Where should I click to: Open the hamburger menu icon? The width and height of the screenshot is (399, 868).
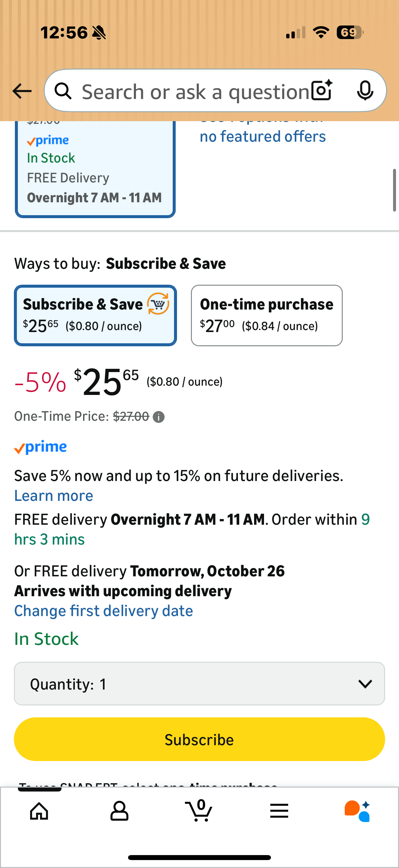279,811
